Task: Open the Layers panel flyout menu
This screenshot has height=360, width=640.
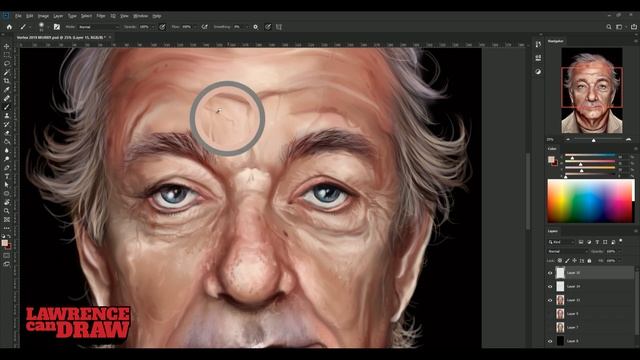Action: [x=636, y=231]
